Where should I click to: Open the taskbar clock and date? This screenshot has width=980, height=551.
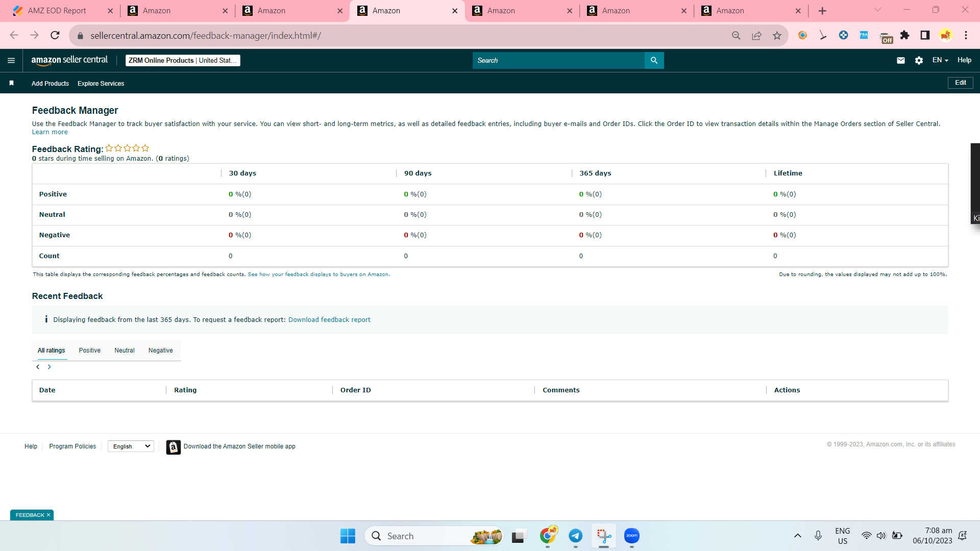click(x=933, y=536)
